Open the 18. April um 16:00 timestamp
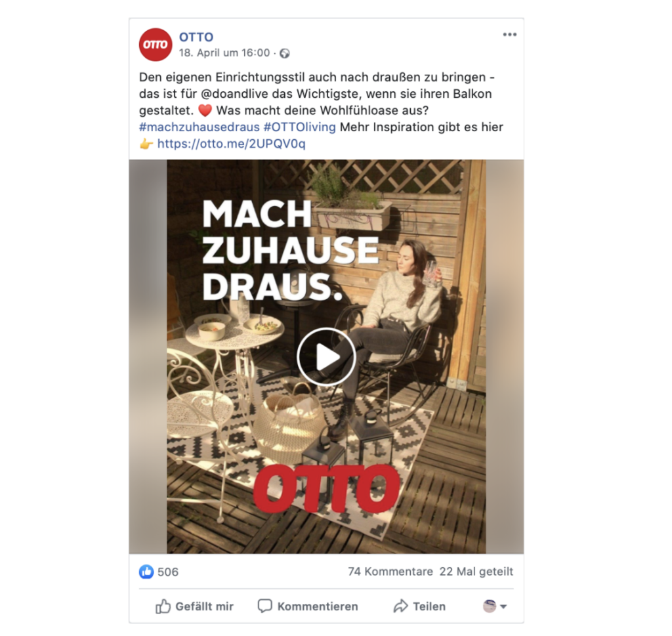Screen dimensions: 672x636 point(224,53)
